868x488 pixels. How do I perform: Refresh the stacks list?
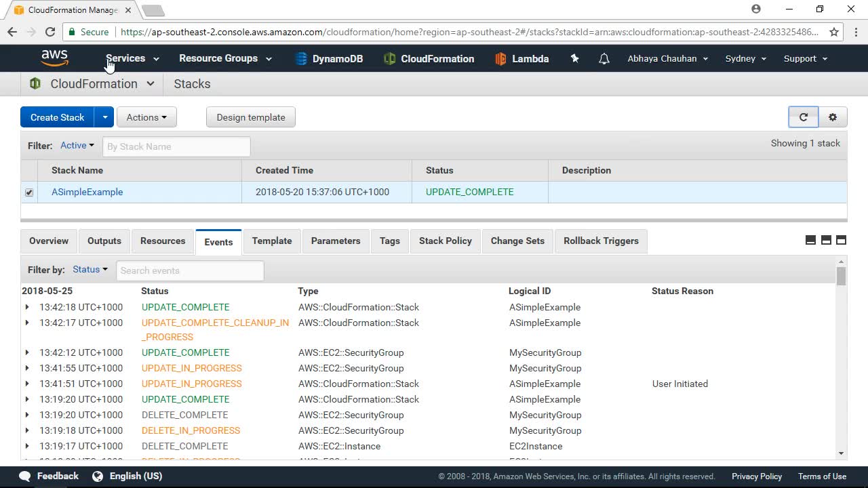tap(804, 117)
